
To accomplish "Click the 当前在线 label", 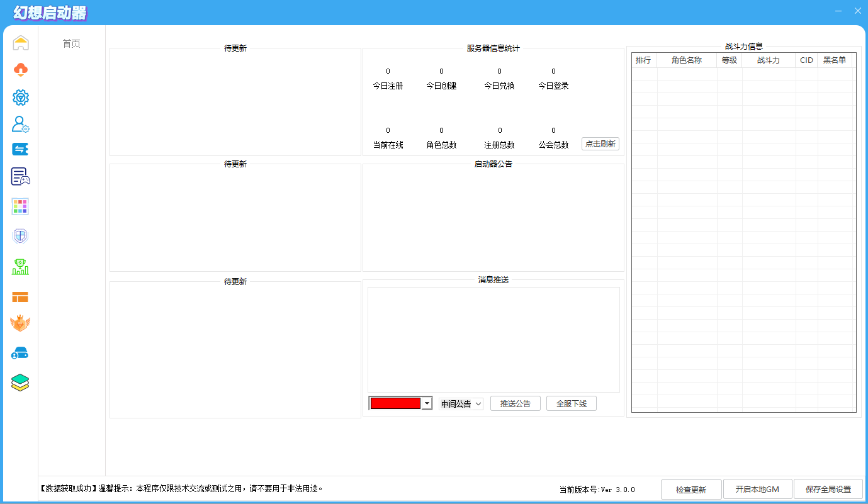I will [388, 145].
